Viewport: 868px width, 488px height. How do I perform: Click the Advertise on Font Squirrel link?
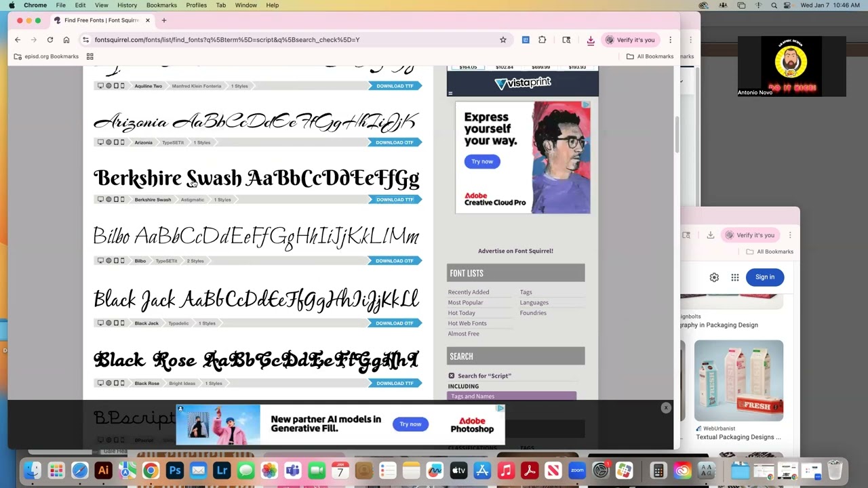(x=515, y=251)
